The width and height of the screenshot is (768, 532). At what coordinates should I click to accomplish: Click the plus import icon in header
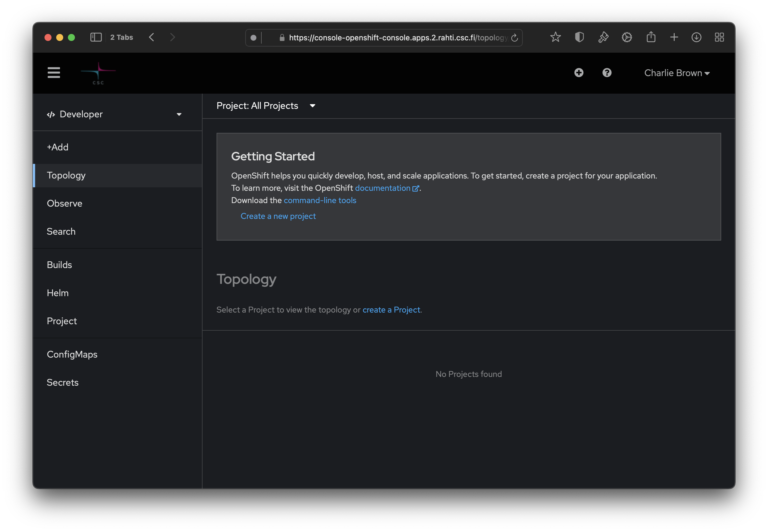point(579,73)
